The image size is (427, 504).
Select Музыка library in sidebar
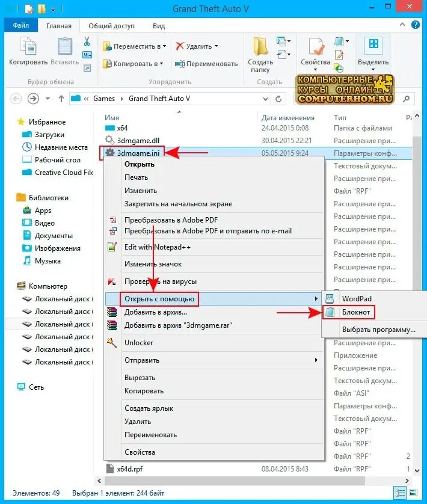(48, 261)
